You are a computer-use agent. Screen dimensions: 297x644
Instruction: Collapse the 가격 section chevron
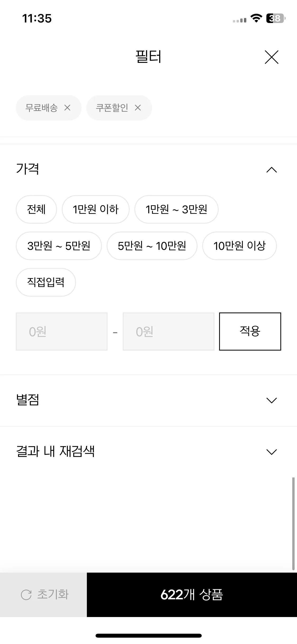[272, 170]
